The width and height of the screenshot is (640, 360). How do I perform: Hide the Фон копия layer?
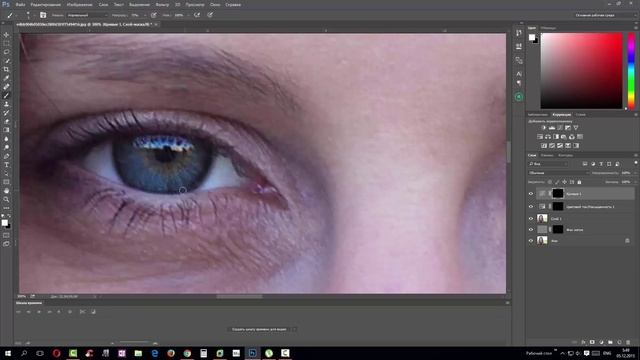click(531, 230)
